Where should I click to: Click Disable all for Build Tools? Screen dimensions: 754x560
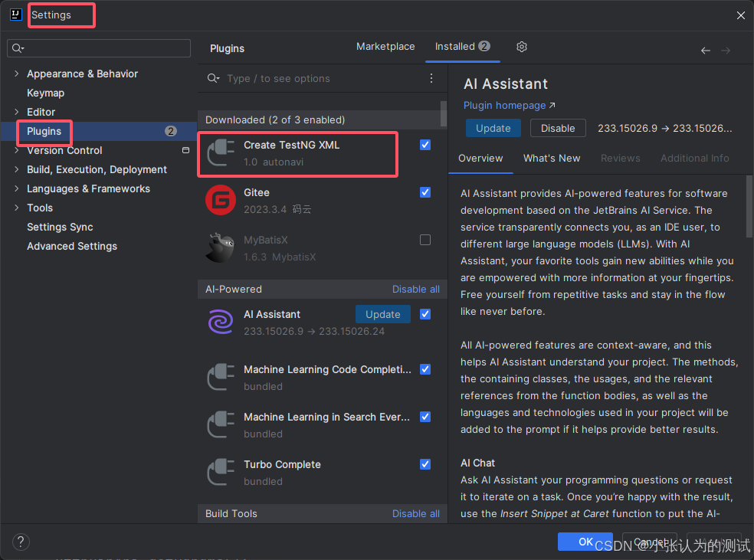coord(415,513)
